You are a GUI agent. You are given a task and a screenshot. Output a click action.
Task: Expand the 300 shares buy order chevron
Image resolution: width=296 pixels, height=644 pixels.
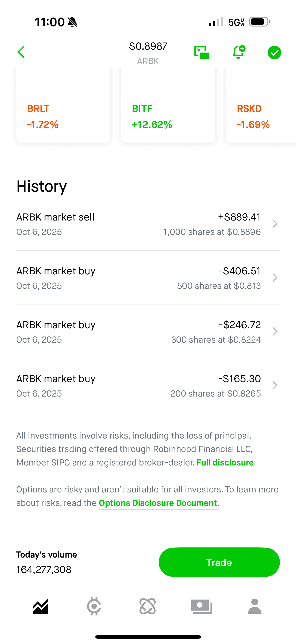click(x=275, y=331)
